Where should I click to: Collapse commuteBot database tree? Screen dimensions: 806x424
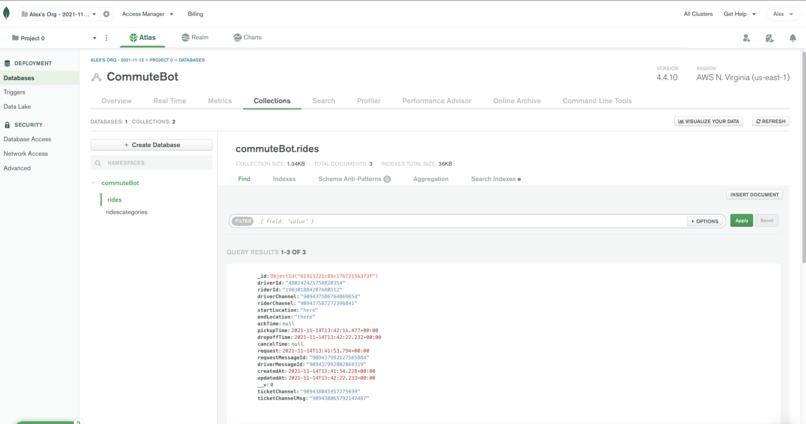[94, 183]
